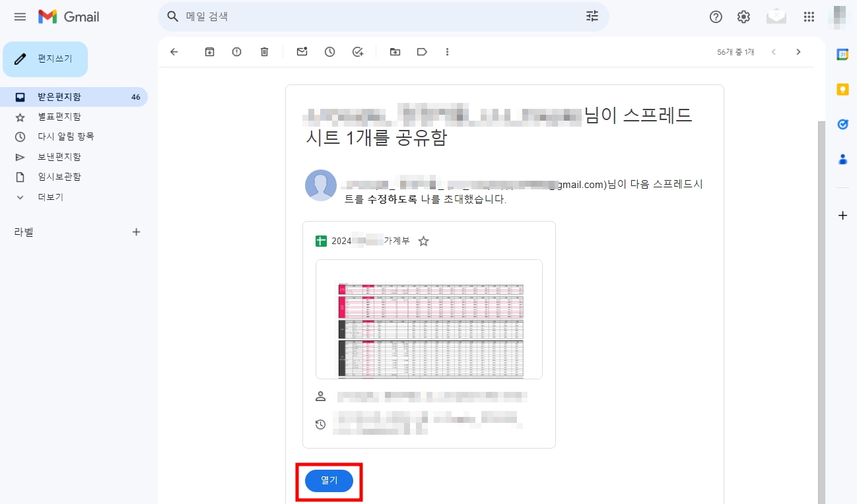Open the settings gear icon
The width and height of the screenshot is (857, 504).
click(743, 16)
